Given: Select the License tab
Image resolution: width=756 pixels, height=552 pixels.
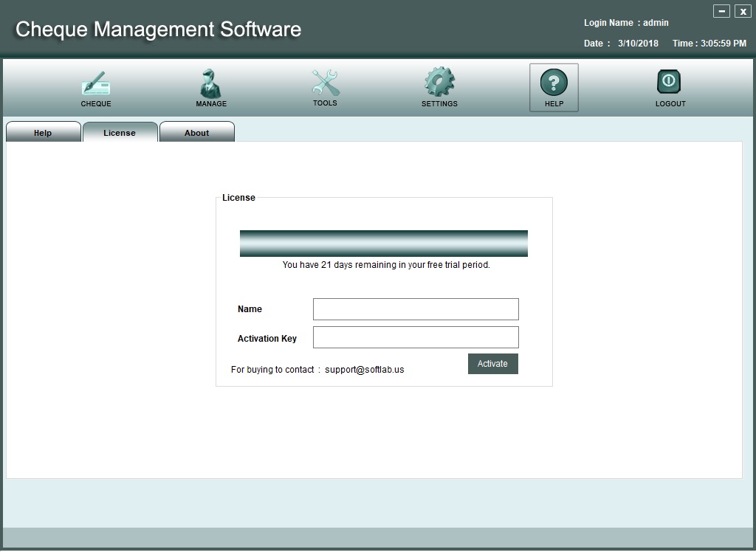Looking at the screenshot, I should (120, 133).
